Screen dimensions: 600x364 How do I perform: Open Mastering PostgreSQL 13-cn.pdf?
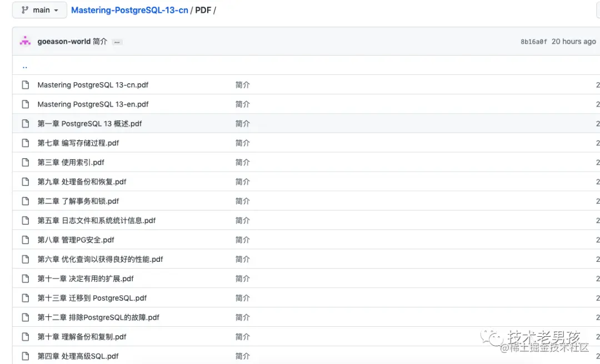(93, 85)
